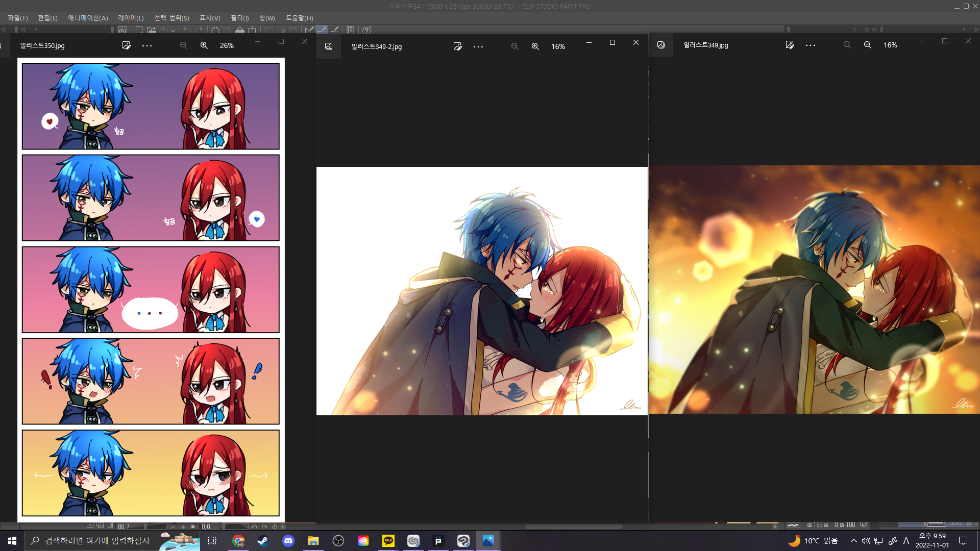
Task: Open the notification center on the taskbar
Action: point(963,541)
